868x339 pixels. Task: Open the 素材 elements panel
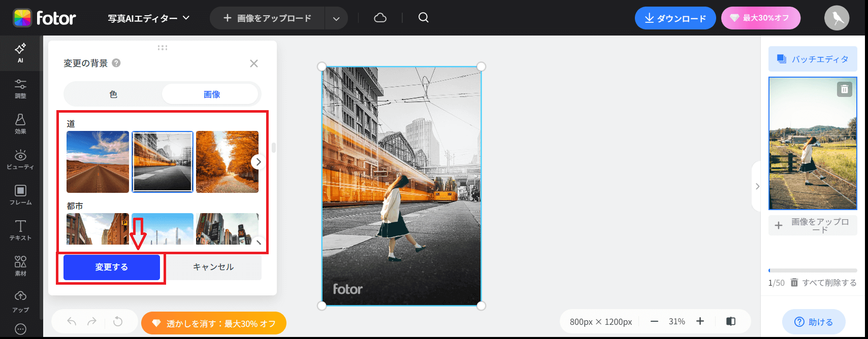[x=20, y=266]
